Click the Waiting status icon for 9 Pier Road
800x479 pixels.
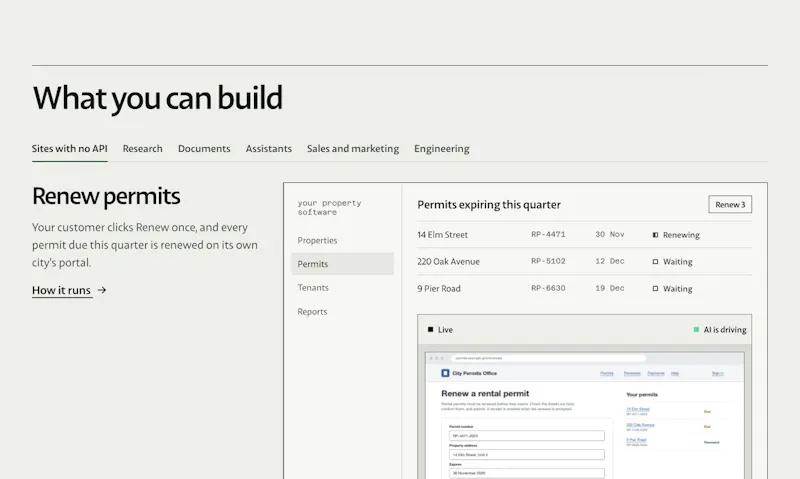tap(655, 289)
